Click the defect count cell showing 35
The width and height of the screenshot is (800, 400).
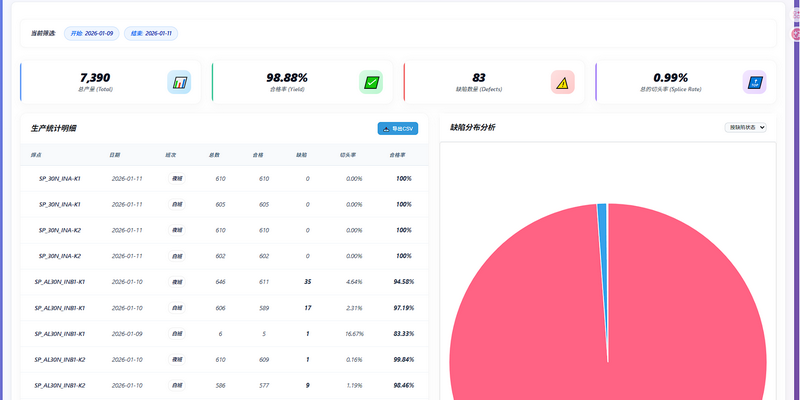click(x=307, y=282)
